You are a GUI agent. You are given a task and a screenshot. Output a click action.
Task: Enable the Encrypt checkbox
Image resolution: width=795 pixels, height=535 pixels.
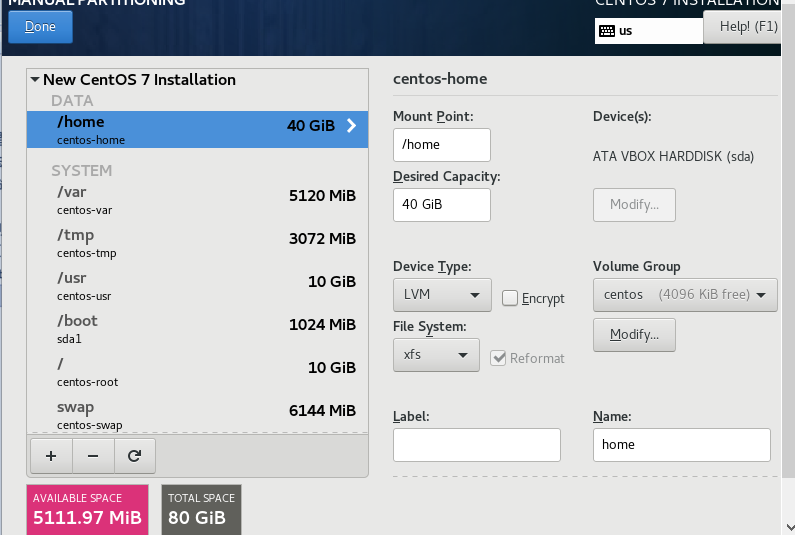pyautogui.click(x=510, y=298)
